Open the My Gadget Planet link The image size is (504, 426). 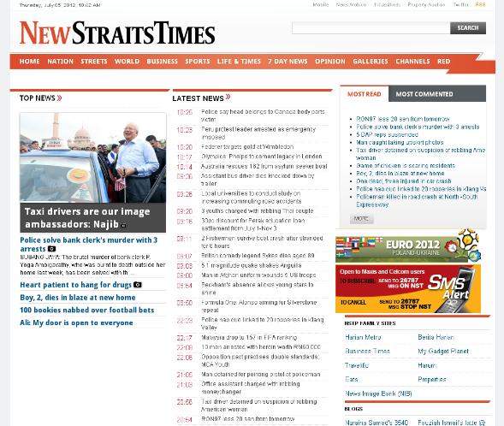point(443,351)
